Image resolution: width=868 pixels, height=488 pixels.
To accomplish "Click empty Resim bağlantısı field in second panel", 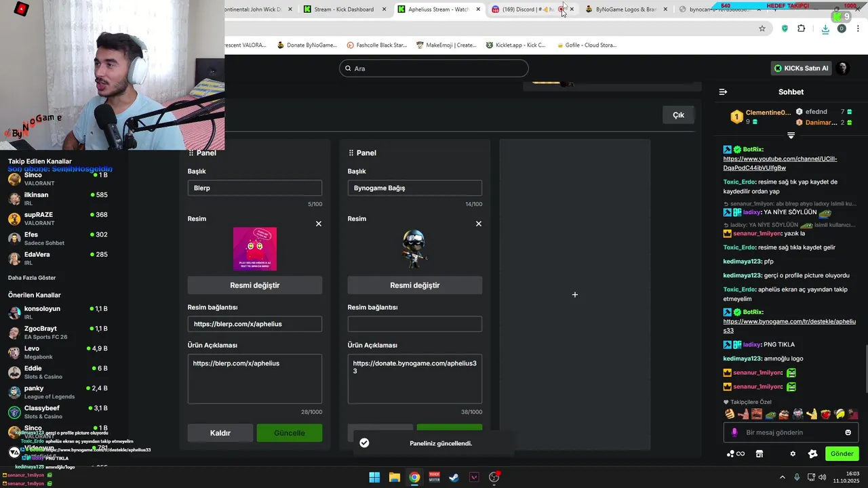I will [415, 324].
